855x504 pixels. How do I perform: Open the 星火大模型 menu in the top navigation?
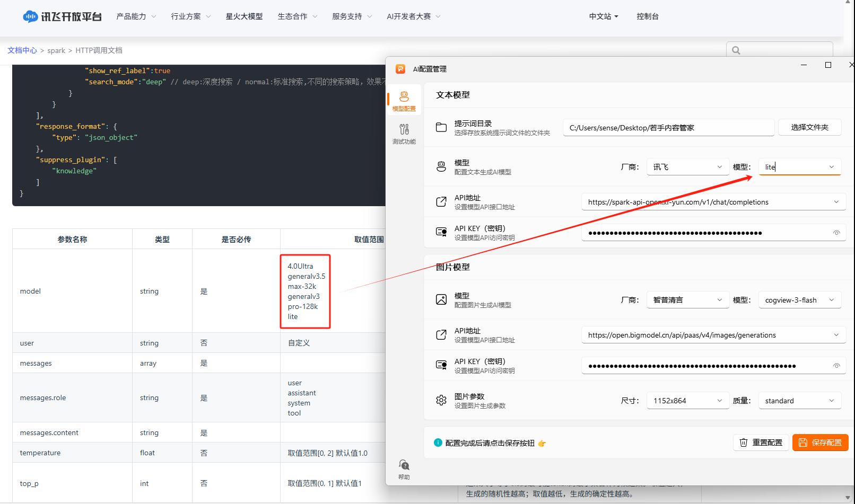[243, 16]
